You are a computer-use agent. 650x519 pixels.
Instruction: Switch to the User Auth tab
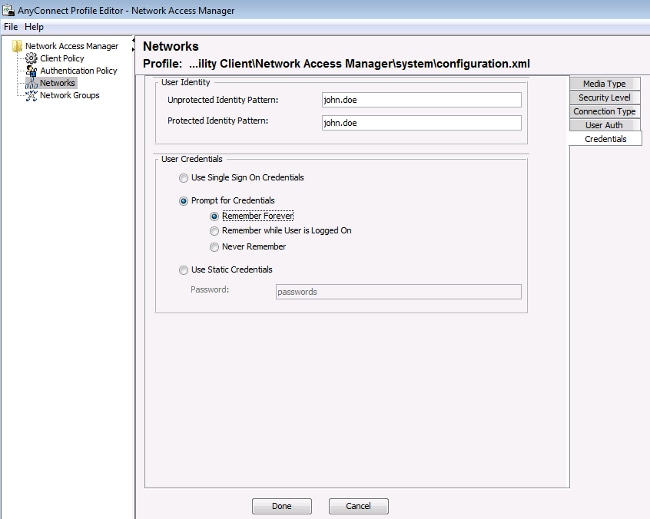click(x=605, y=125)
